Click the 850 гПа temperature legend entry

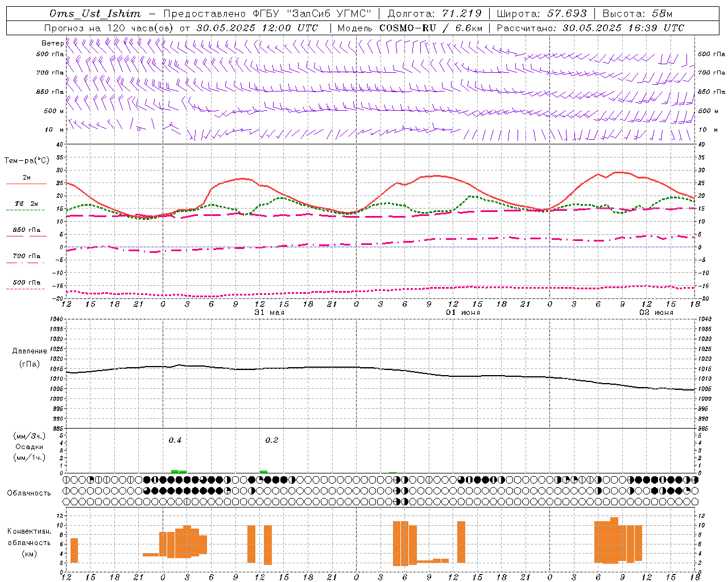(x=26, y=230)
